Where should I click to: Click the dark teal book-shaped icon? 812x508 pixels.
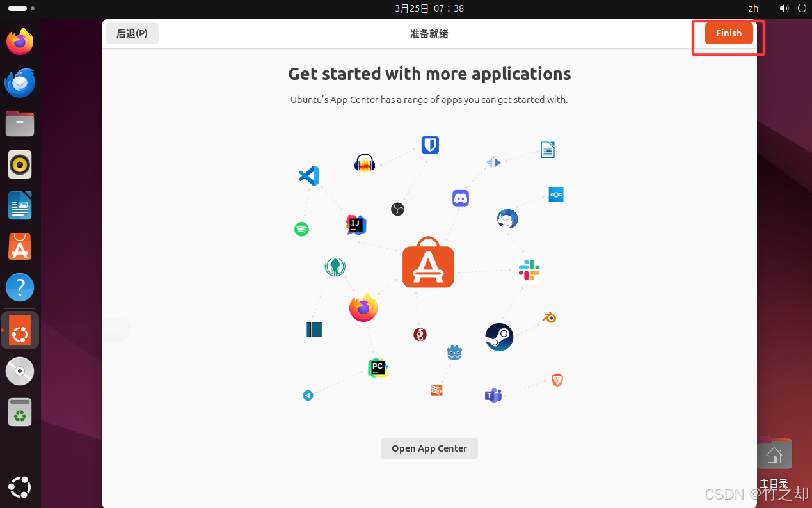coord(314,329)
